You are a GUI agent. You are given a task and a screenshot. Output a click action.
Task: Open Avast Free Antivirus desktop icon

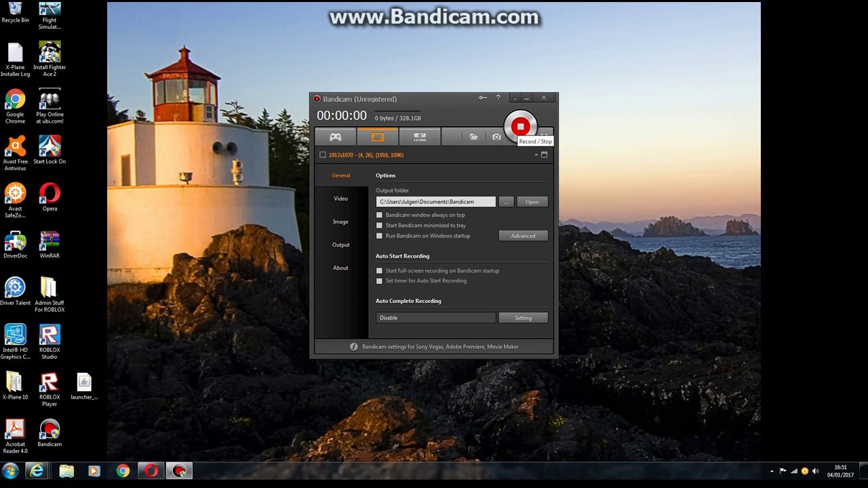click(x=15, y=154)
